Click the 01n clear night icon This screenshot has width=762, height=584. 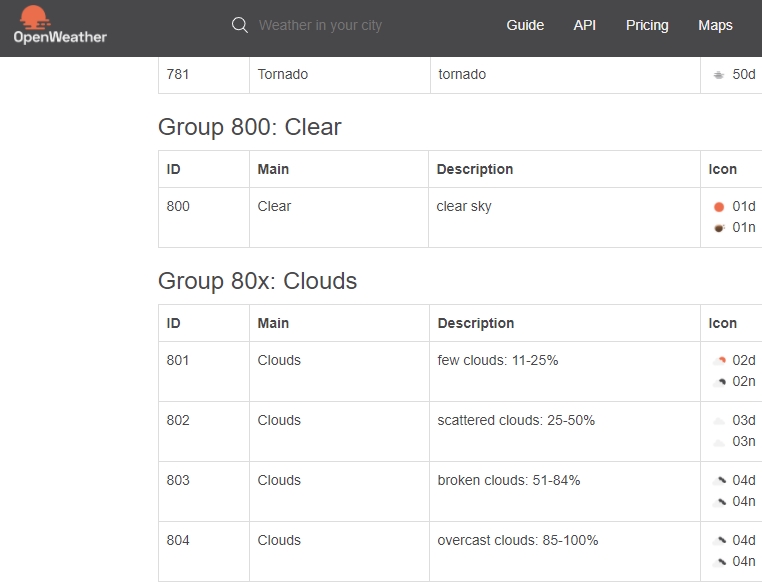719,228
